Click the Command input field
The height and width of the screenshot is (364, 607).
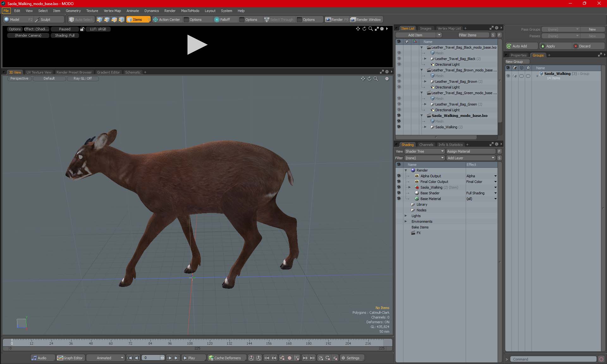[553, 359]
